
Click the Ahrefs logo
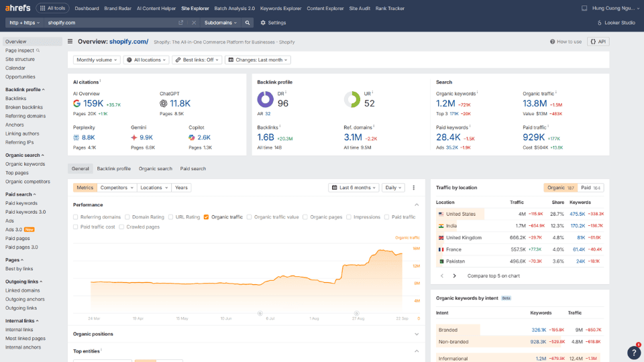tap(17, 8)
